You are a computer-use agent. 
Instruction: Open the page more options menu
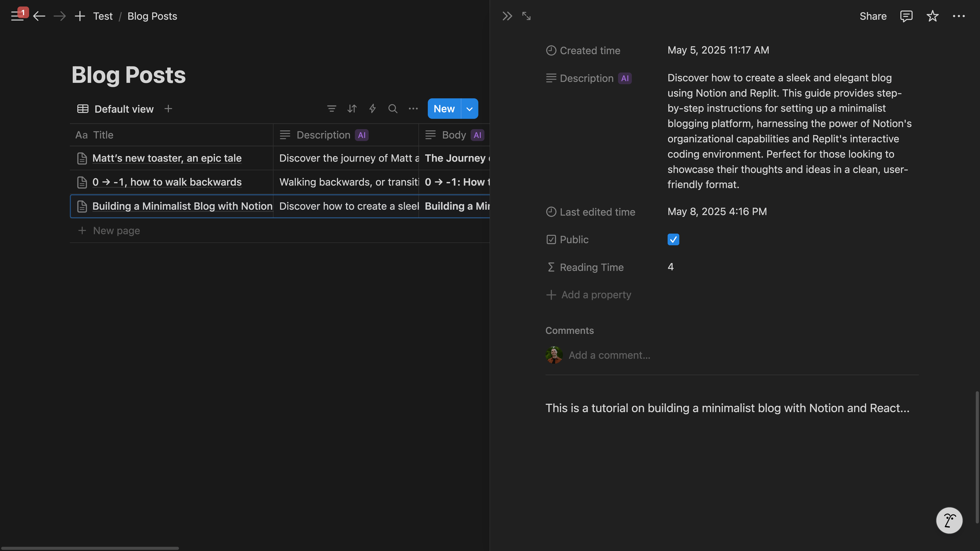tap(959, 16)
